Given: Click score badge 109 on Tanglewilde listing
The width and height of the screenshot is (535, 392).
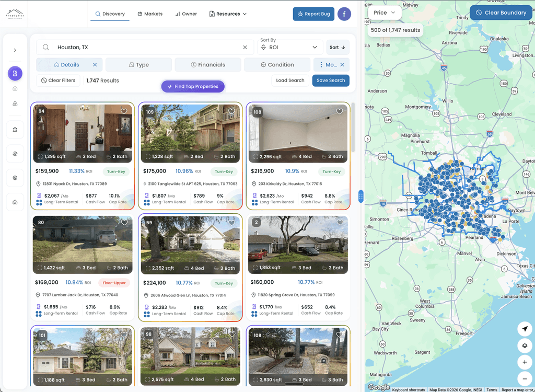Looking at the screenshot, I should (150, 112).
